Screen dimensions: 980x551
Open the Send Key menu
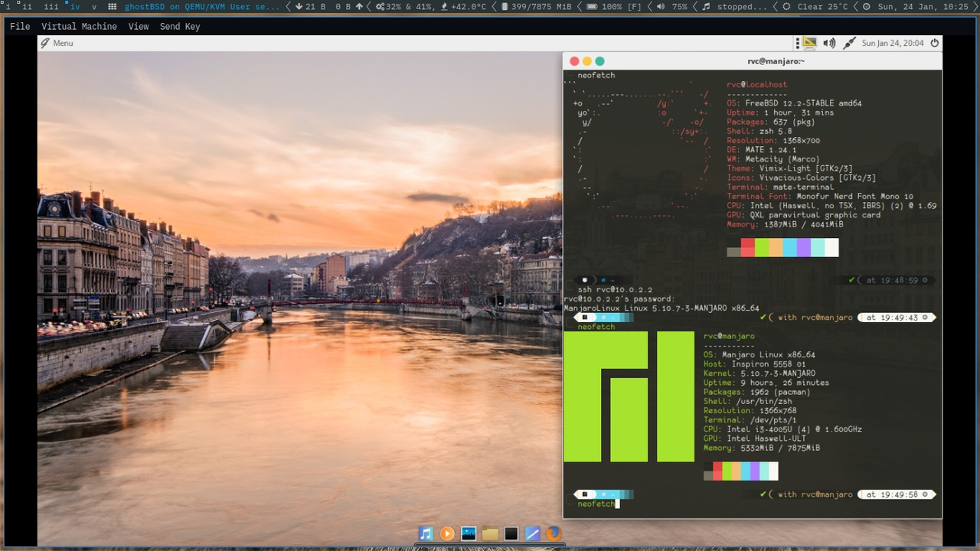180,26
